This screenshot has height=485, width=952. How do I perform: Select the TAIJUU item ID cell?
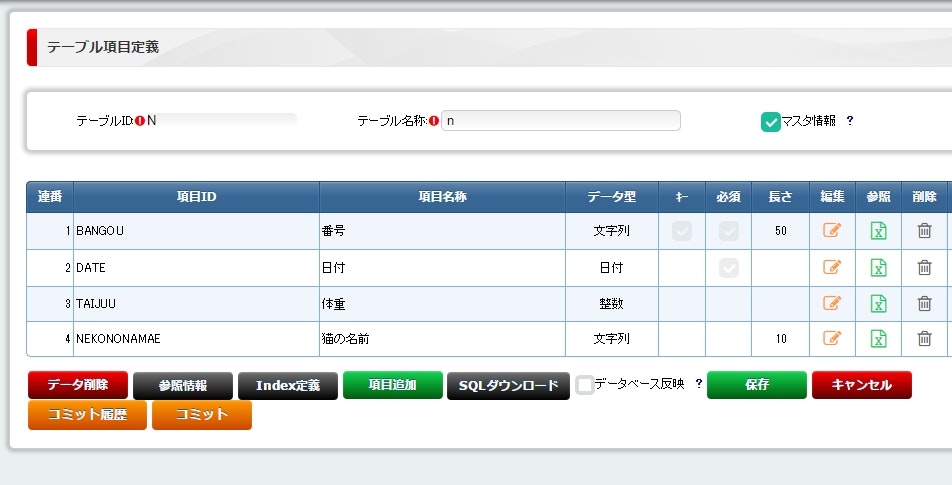pyautogui.click(x=196, y=304)
